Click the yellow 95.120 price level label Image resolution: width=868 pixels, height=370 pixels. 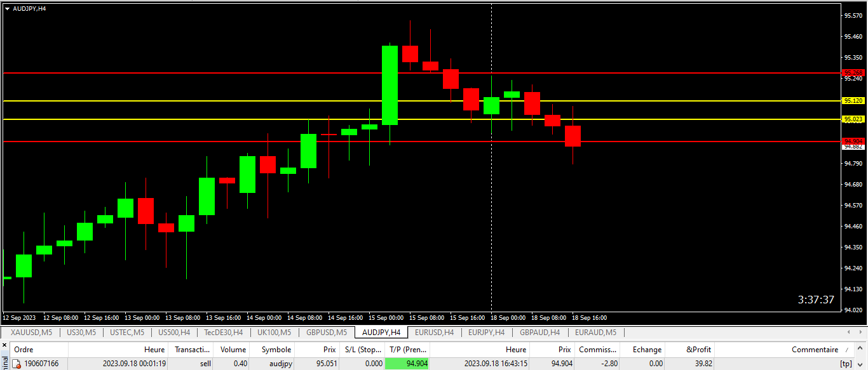coord(853,101)
